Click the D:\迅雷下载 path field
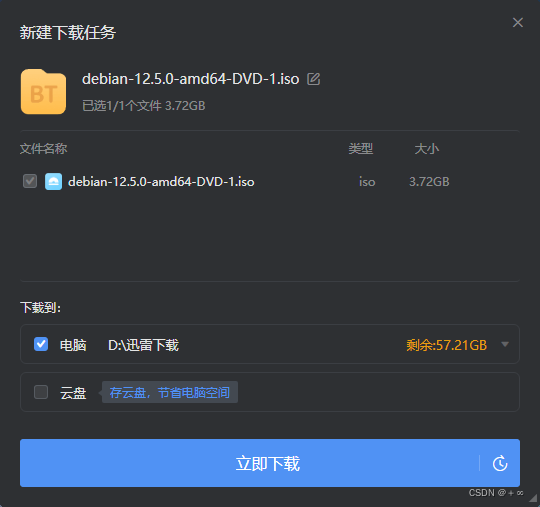 (143, 345)
